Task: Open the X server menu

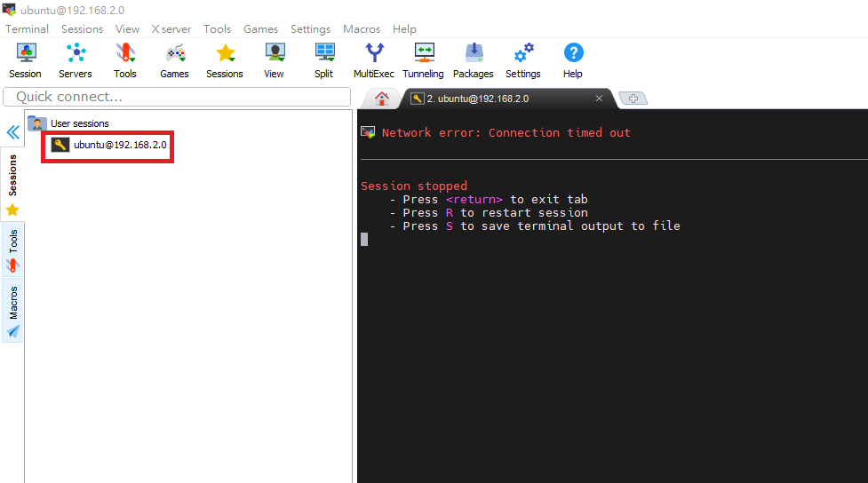Action: coord(171,29)
